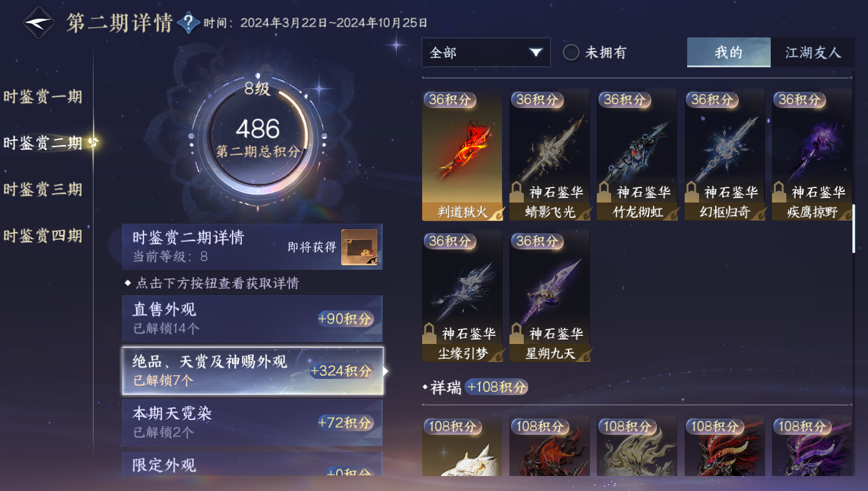Viewport: 868px width, 491px height.
Task: Select the 判道狱火 weapon icon
Action: pos(462,155)
